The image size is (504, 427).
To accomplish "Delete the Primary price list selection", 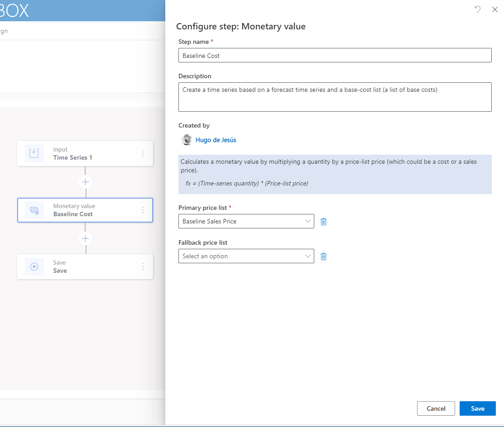I will click(x=323, y=221).
